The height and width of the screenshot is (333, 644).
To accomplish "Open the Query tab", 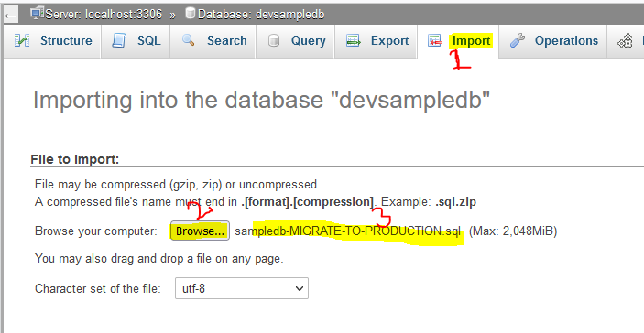I will 295,41.
